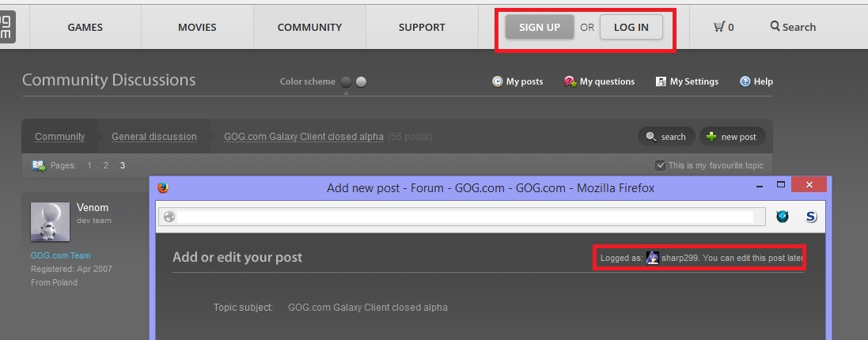Toggle This is my favourite topic checkbox
The image size is (868, 340).
tap(660, 165)
